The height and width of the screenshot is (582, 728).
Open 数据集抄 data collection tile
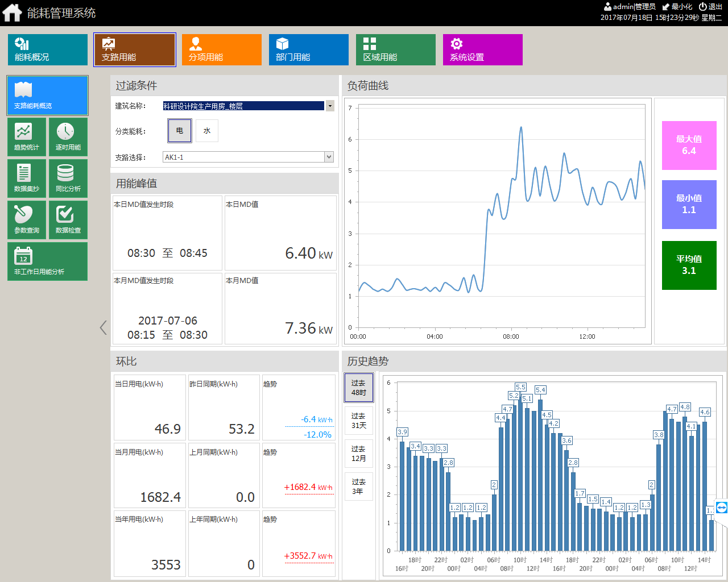click(27, 178)
